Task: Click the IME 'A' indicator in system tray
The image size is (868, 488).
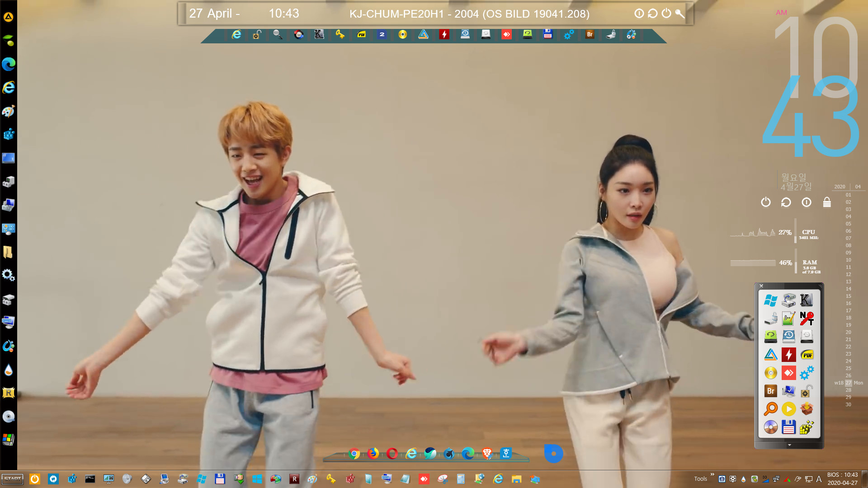Action: coord(819,479)
